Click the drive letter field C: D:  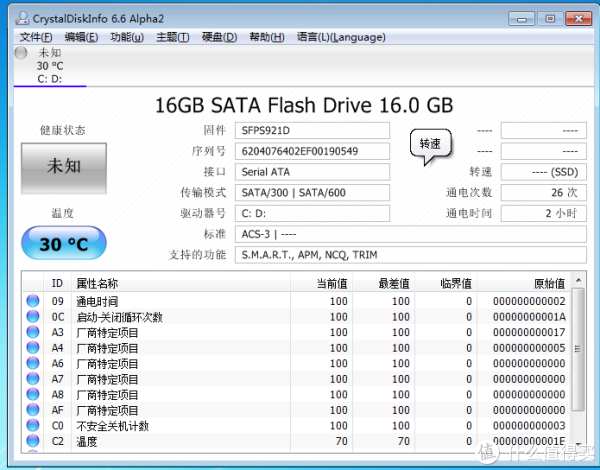(x=312, y=213)
